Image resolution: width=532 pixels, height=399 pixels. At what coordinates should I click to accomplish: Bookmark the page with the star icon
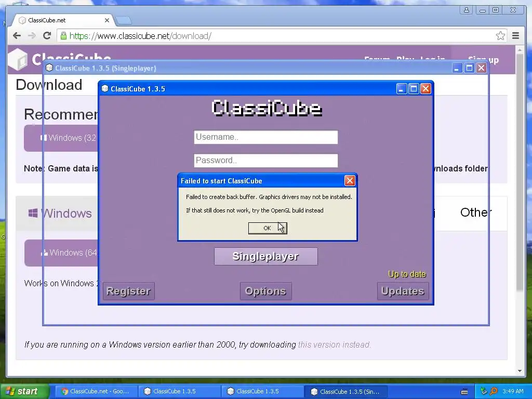pyautogui.click(x=500, y=36)
